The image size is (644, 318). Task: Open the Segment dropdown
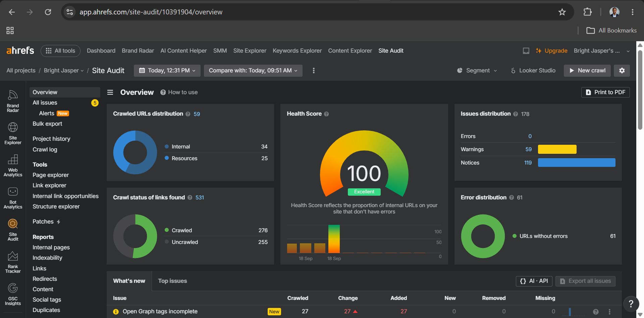click(x=477, y=70)
